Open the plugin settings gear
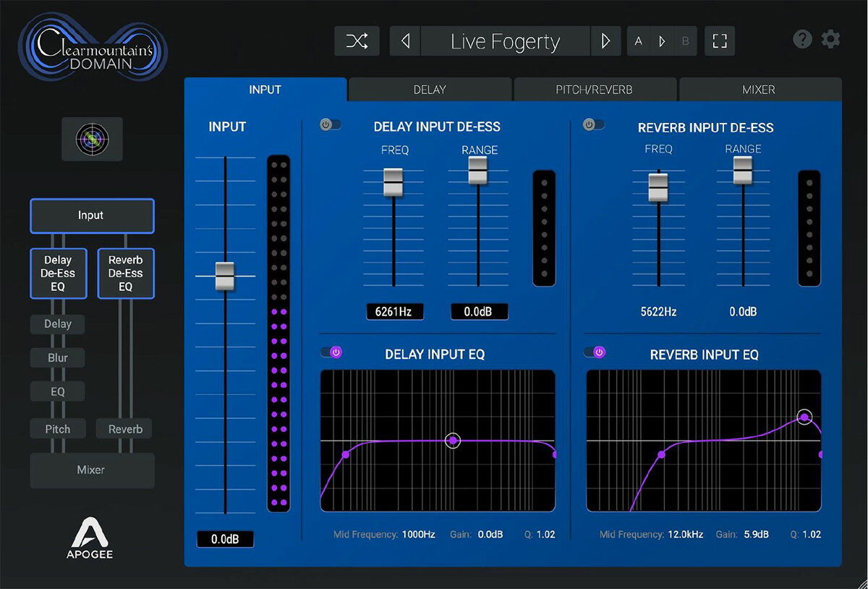The width and height of the screenshot is (868, 589). coord(830,39)
